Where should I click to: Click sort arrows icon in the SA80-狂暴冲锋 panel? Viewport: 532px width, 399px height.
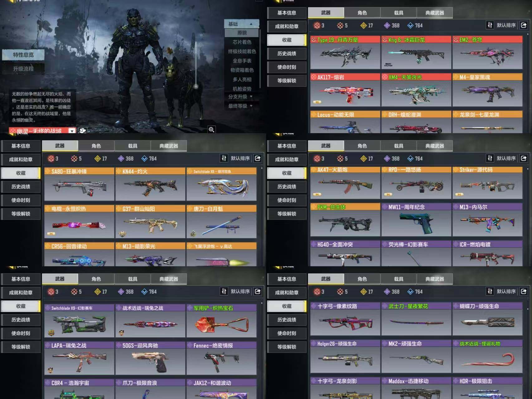pos(224,158)
